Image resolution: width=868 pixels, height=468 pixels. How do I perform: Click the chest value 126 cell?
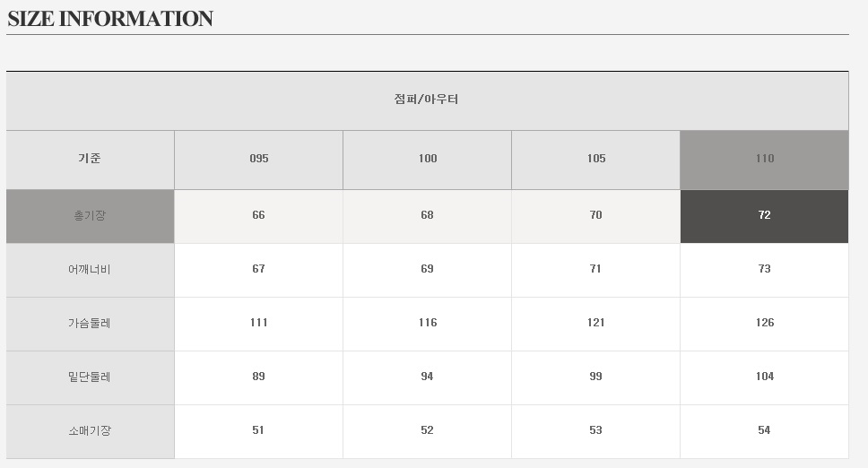click(764, 323)
